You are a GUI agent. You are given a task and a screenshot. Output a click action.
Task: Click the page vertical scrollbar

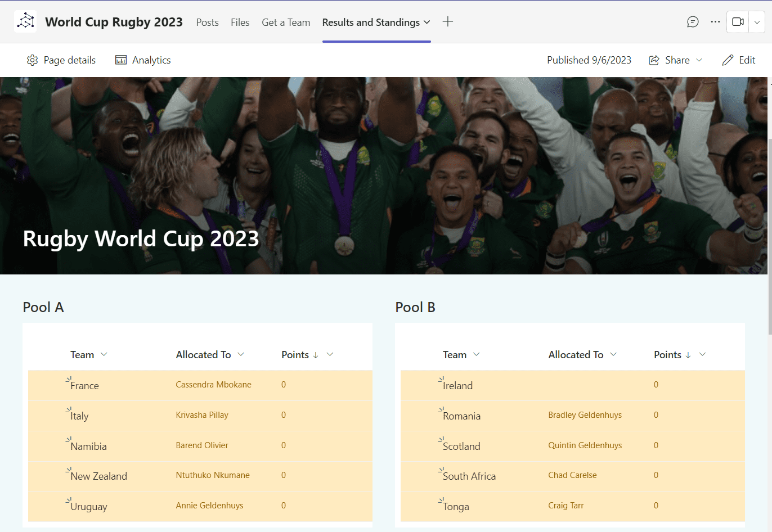tap(770, 236)
